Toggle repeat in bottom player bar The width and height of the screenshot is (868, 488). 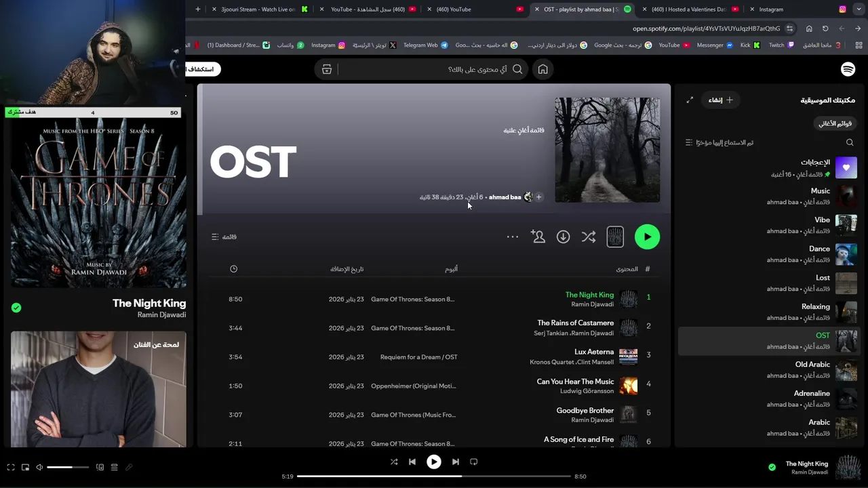pos(474,462)
